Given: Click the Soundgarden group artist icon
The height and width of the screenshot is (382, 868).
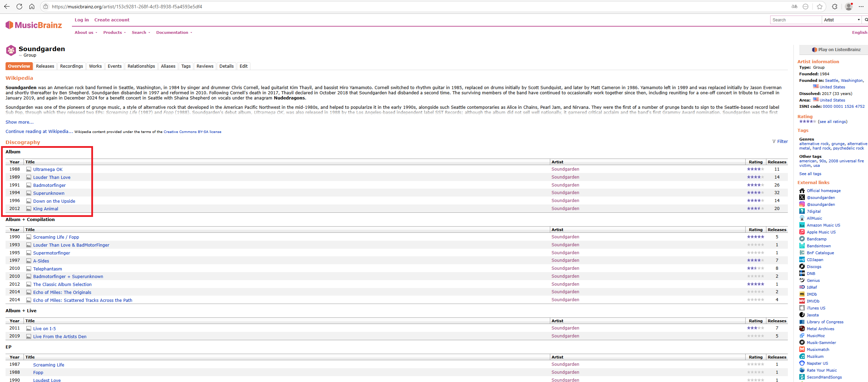Looking at the screenshot, I should coord(11,50).
